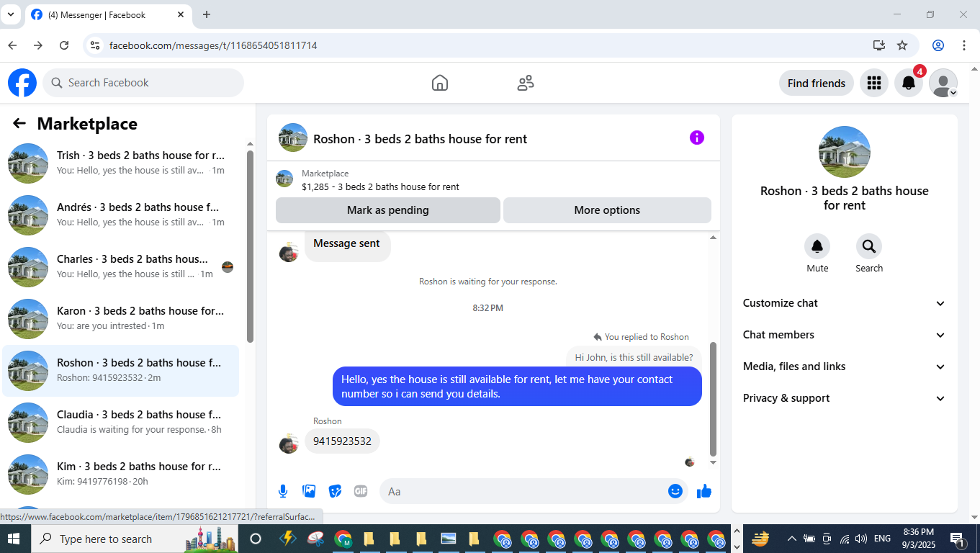980x553 pixels.
Task: Click the browser address bar URL
Action: point(213,45)
